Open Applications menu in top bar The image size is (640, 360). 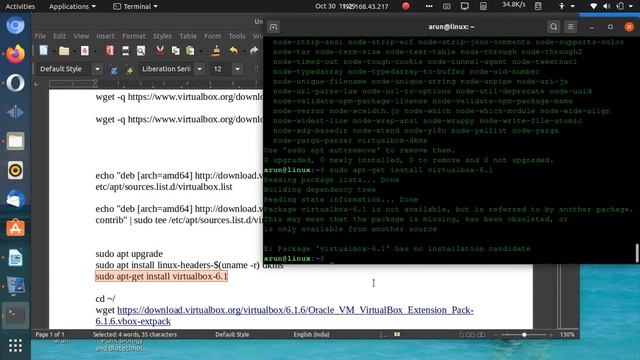(x=72, y=6)
